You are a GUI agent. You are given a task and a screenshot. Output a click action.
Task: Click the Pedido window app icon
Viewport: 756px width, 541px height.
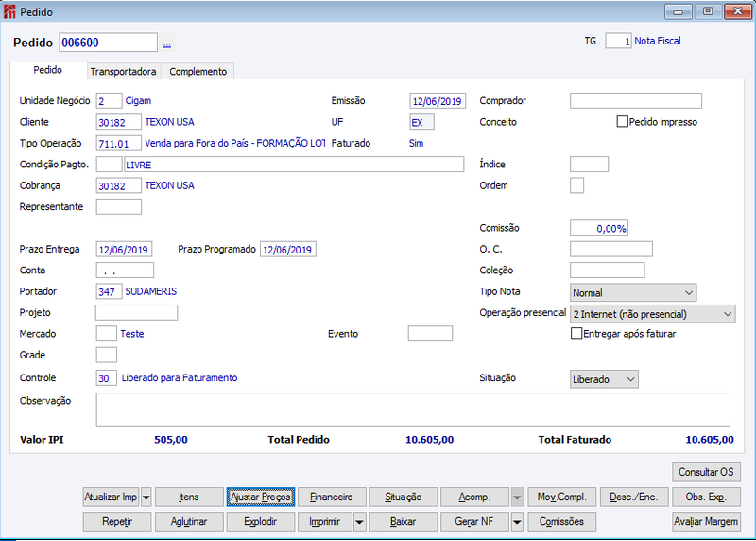9,11
